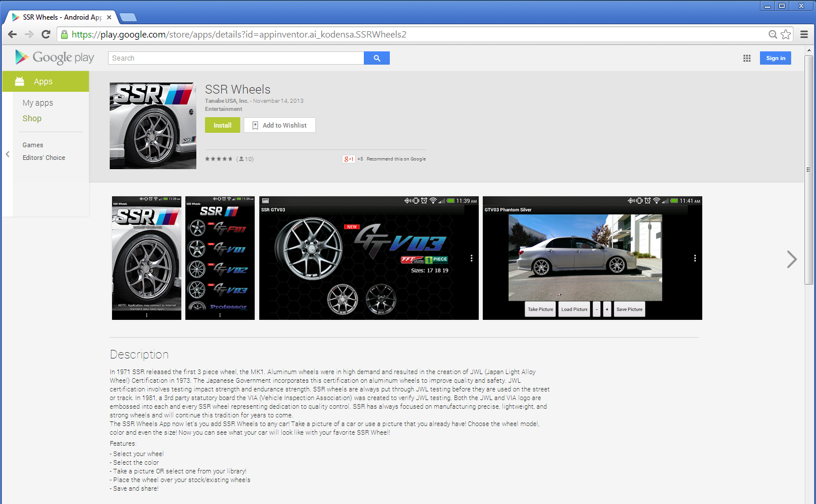Open Editors' Choice in sidebar
816x504 pixels.
(44, 158)
